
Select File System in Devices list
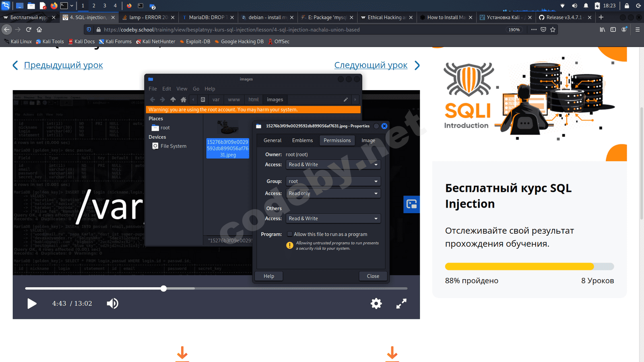[173, 146]
